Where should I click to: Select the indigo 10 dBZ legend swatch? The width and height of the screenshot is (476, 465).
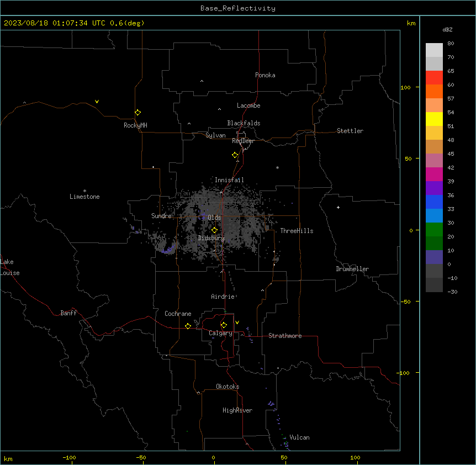434,257
